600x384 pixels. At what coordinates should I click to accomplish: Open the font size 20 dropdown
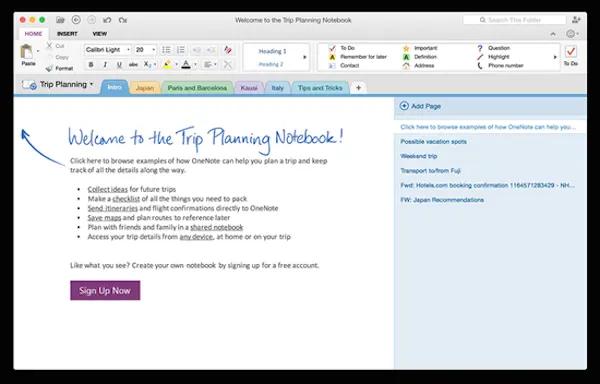click(x=146, y=50)
